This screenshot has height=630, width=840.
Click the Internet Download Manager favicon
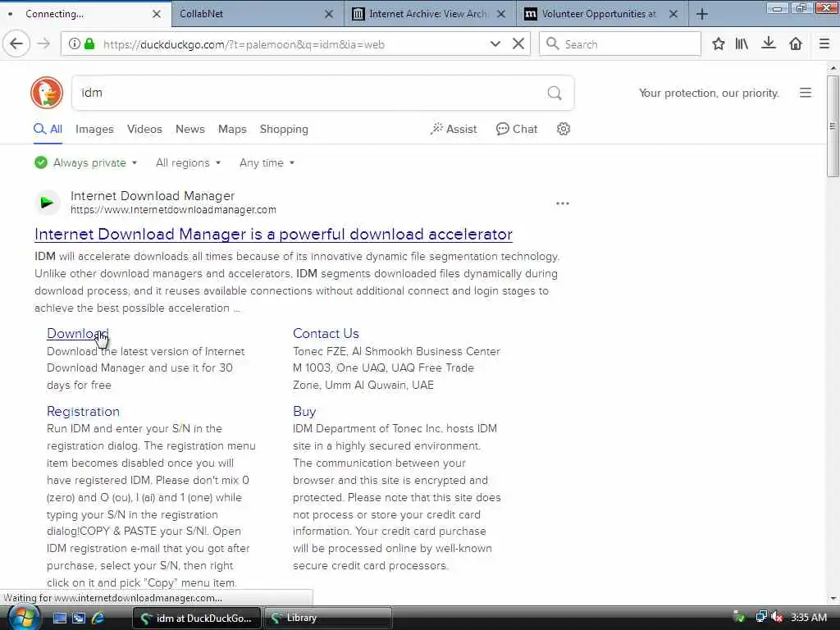47,203
